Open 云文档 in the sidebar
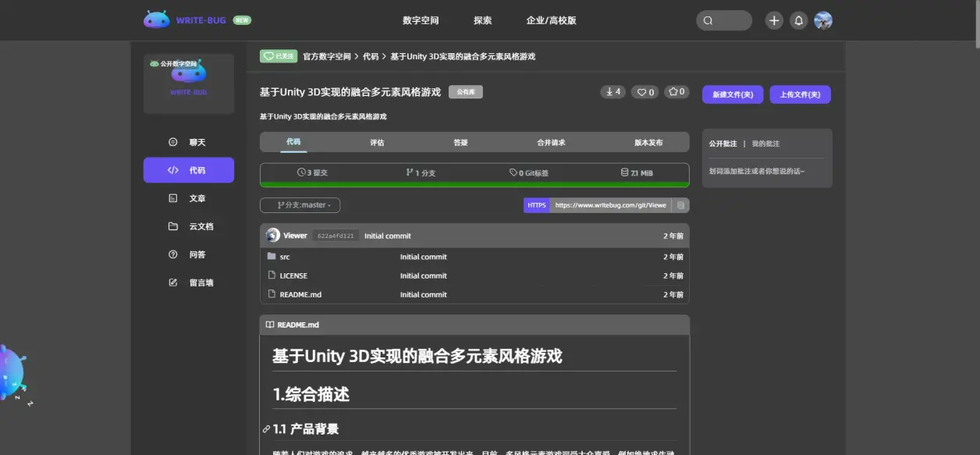The image size is (980, 455). (189, 226)
